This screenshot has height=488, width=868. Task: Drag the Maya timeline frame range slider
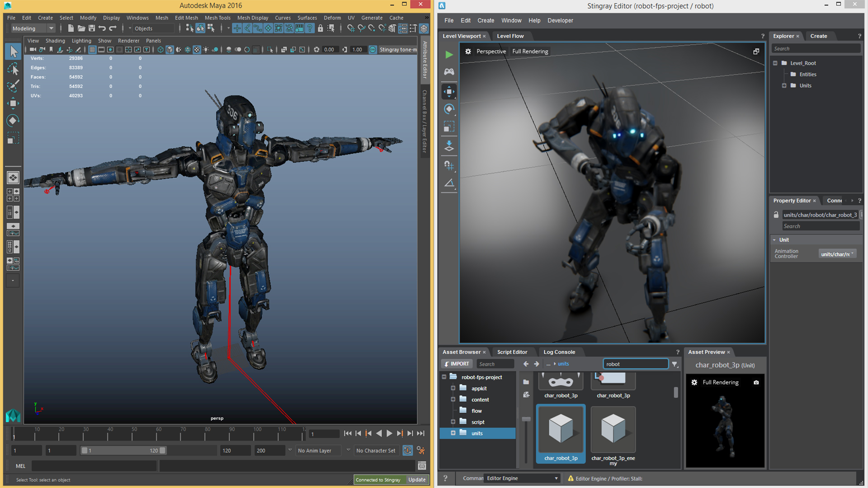[x=119, y=450]
